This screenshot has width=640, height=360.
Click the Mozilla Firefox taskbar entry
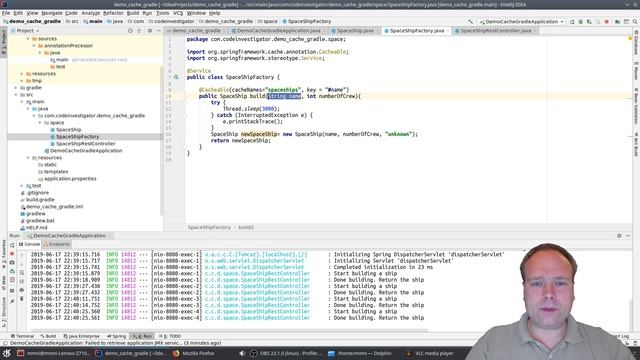point(194,353)
